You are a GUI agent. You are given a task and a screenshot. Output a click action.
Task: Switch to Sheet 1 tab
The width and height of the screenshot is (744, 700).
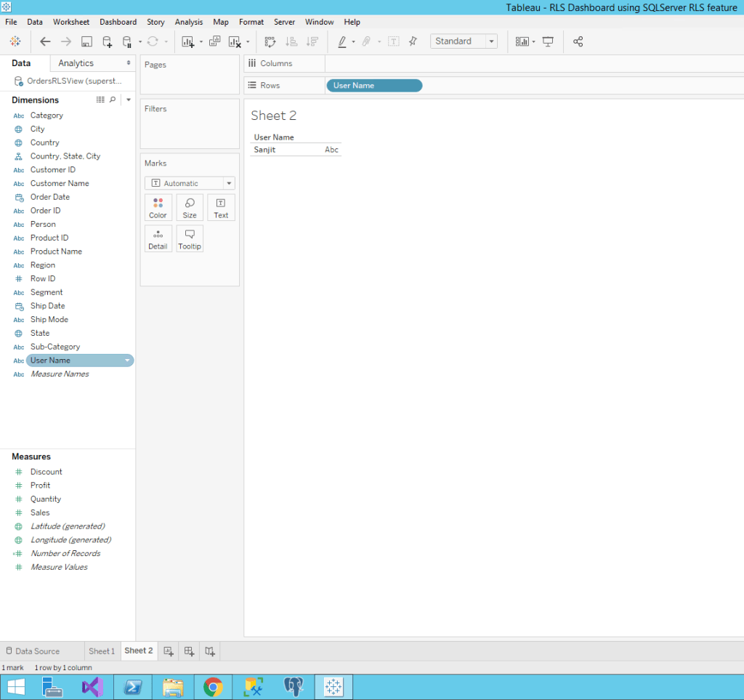coord(102,651)
